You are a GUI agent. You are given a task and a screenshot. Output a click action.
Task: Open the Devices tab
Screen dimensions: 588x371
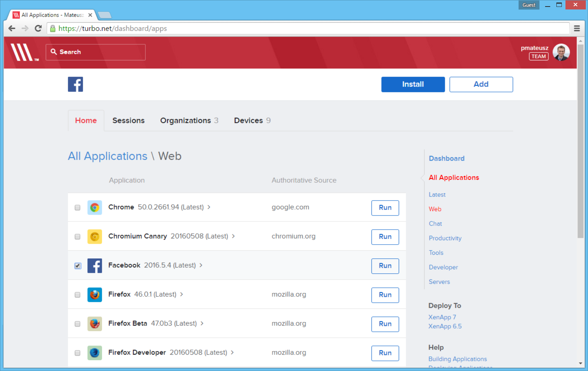point(252,121)
